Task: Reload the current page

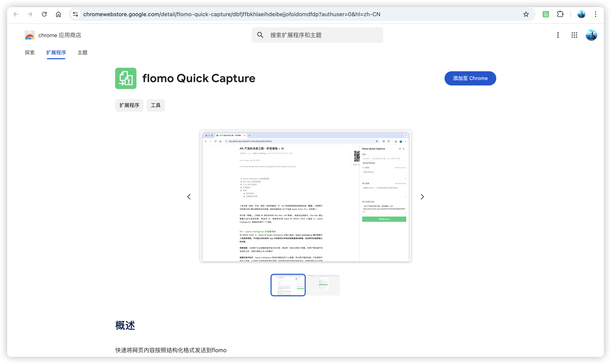Action: [44, 14]
